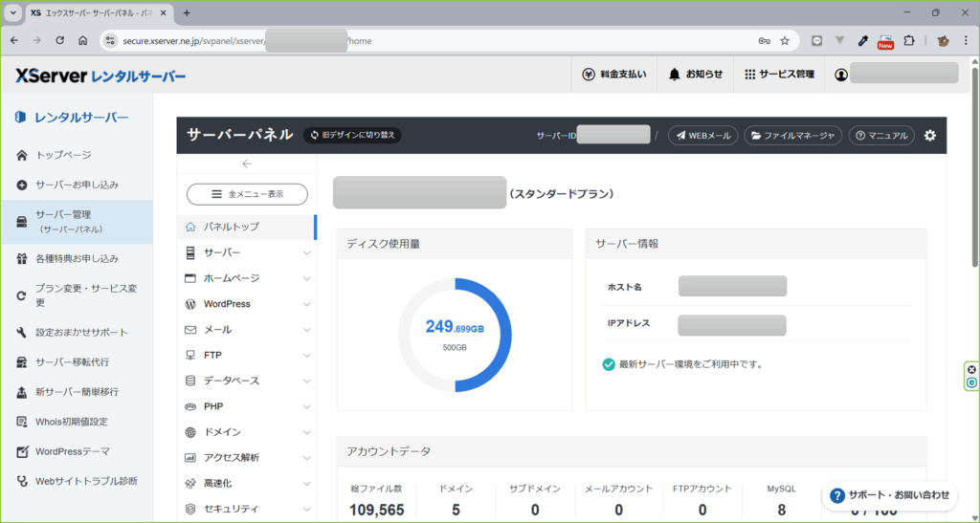
Task: Open server panel settings gear icon
Action: (930, 136)
